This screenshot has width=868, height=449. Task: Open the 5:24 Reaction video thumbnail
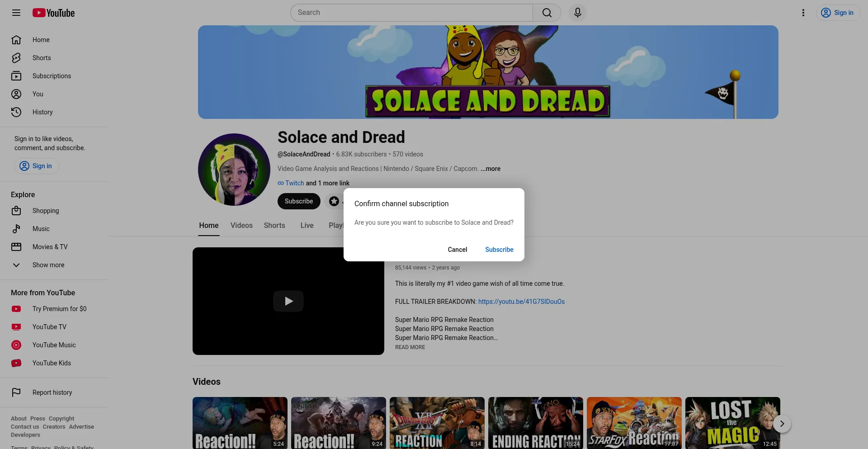[240, 423]
